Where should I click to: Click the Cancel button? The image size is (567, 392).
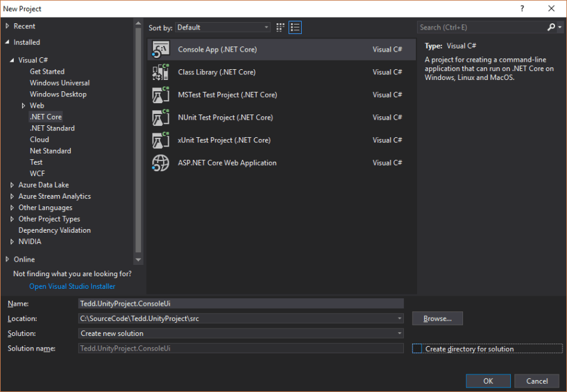(537, 381)
